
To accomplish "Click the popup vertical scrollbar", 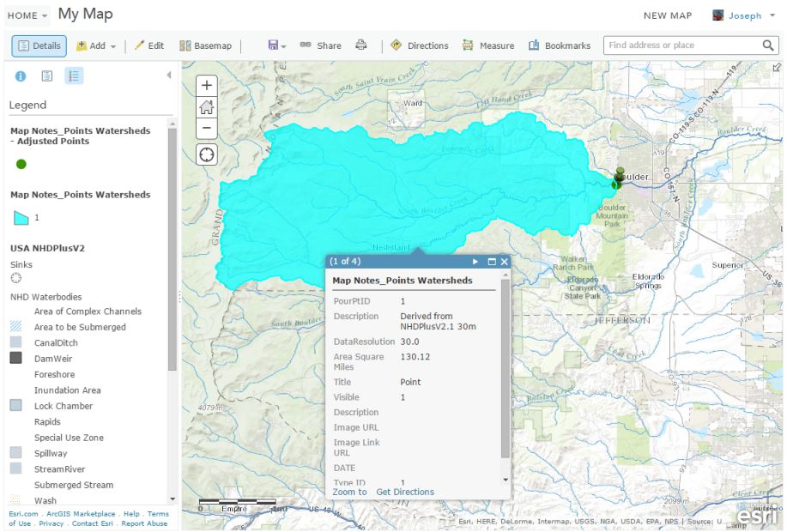I will (x=505, y=369).
